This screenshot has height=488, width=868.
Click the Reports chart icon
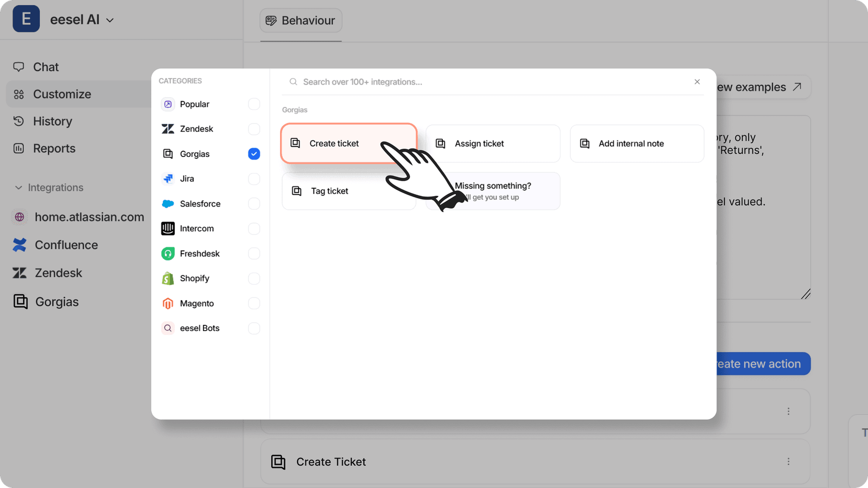(19, 148)
